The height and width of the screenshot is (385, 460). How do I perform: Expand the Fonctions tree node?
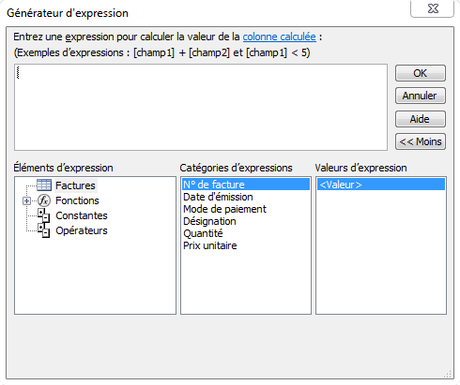[x=27, y=201]
